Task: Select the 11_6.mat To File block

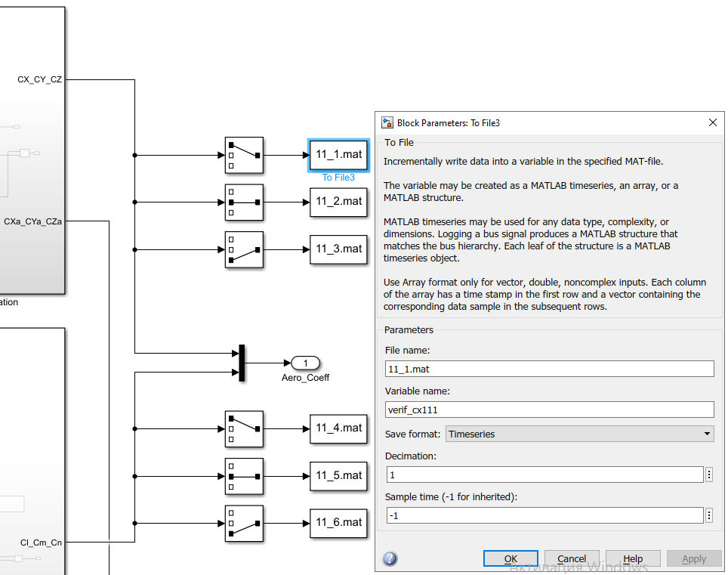Action: click(x=338, y=523)
